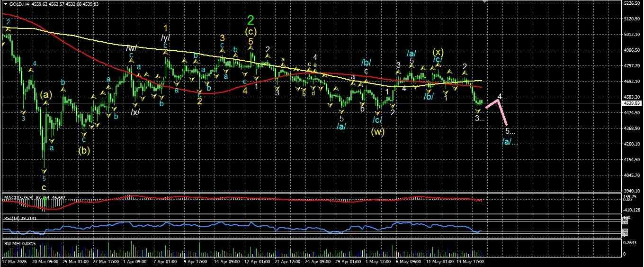The image size is (644, 267).
Task: Click the 5226.50 price scale label
Action: pos(632,3)
